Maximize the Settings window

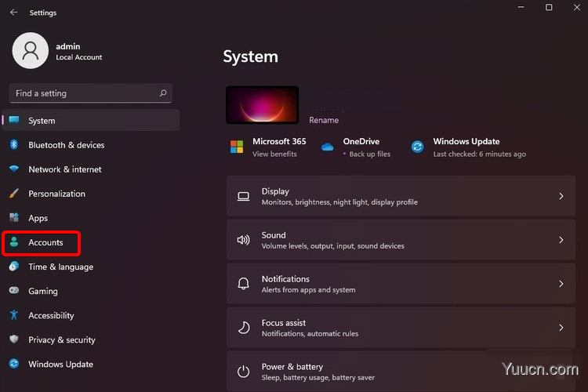pos(549,8)
